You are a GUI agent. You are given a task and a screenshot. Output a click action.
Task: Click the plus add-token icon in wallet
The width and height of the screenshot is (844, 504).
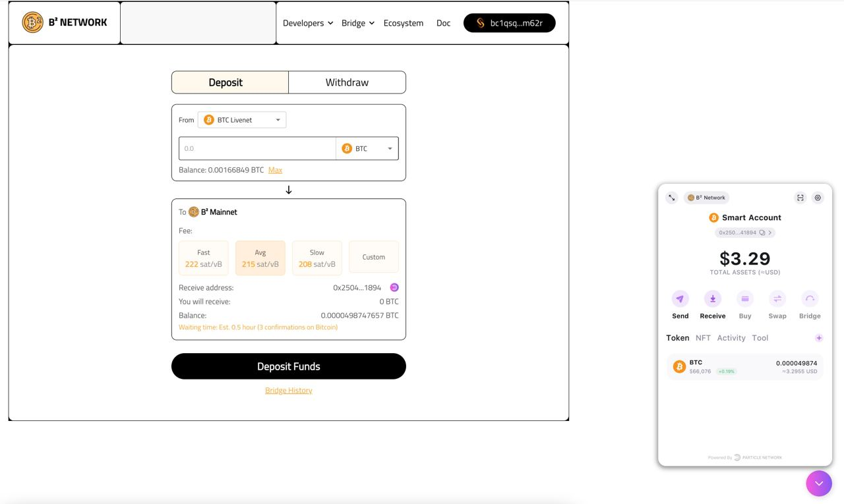(819, 338)
